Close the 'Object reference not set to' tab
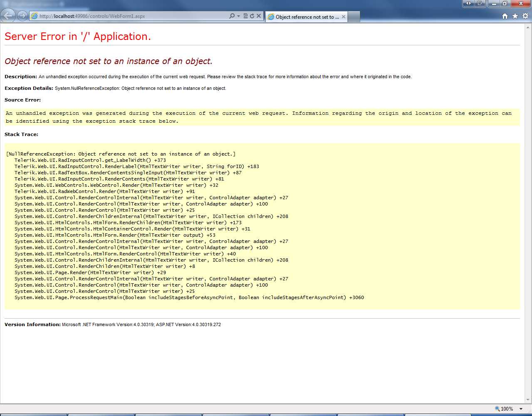Viewport: 532px width, 416px height. (x=344, y=17)
